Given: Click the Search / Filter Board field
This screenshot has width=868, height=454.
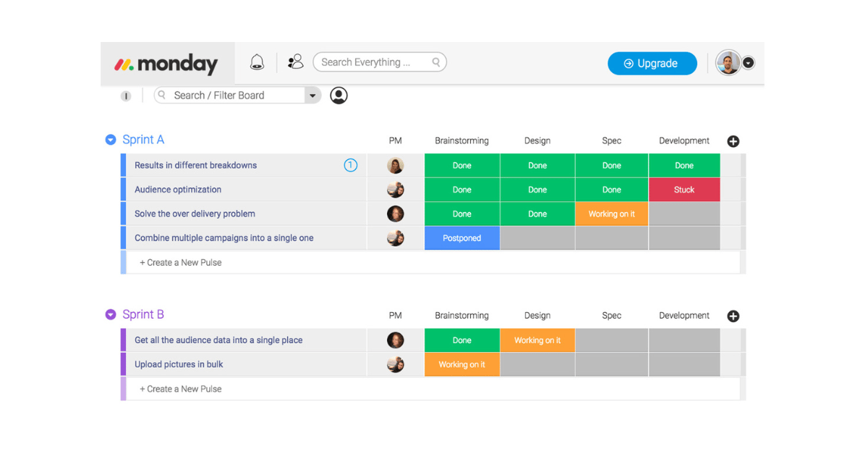Looking at the screenshot, I should (x=230, y=95).
